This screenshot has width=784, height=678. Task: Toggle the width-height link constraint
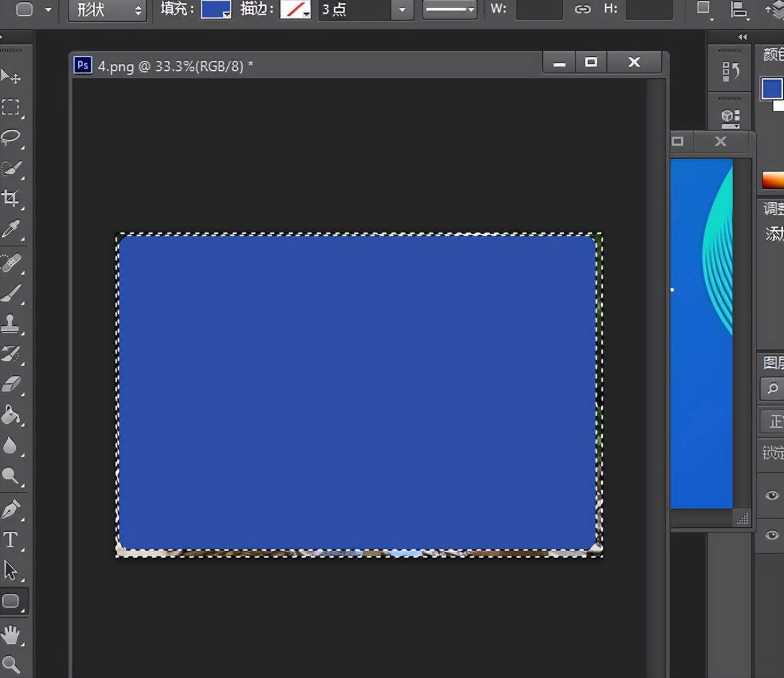tap(582, 9)
